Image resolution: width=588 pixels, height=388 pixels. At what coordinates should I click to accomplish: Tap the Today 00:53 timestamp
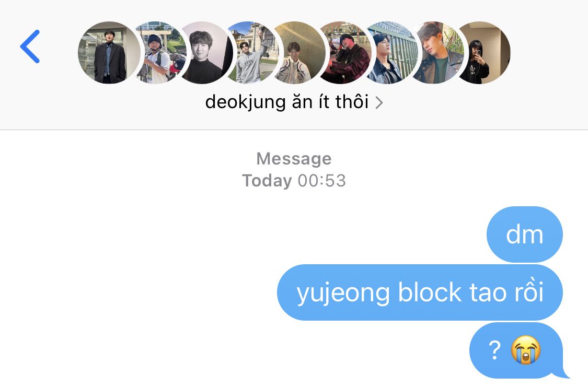[x=294, y=181]
